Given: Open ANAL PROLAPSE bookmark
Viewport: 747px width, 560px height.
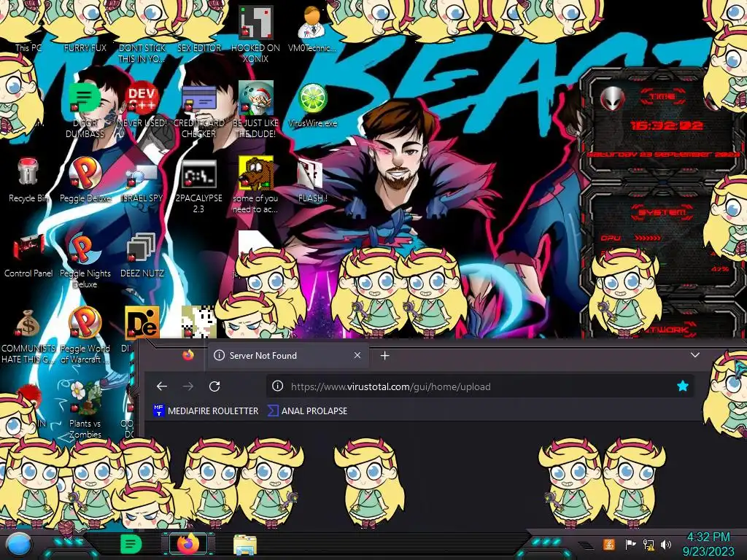Looking at the screenshot, I should [x=307, y=411].
